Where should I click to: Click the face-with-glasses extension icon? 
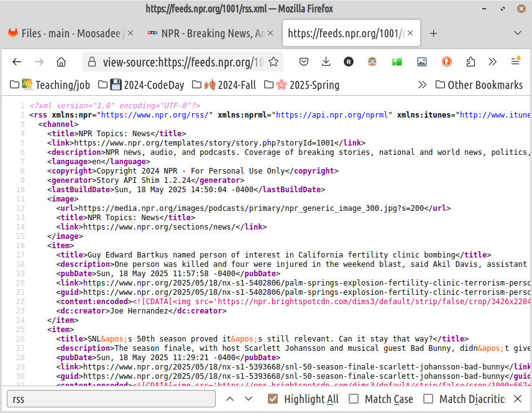[x=372, y=62]
